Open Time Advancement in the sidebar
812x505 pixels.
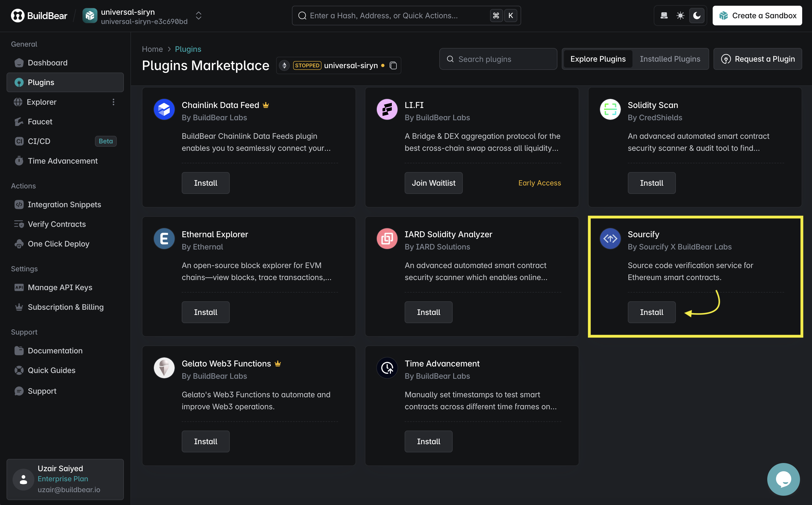tap(65, 161)
